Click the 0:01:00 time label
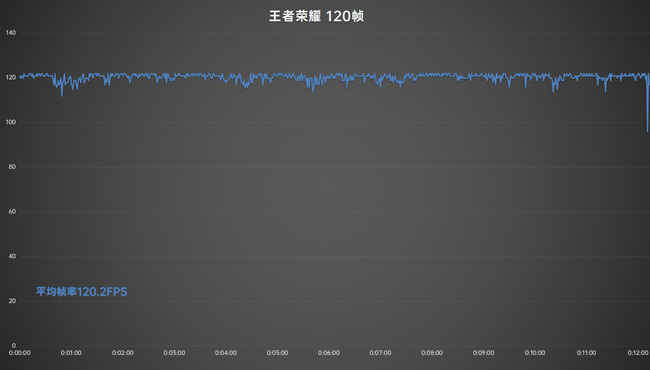The width and height of the screenshot is (650, 370). [x=71, y=353]
